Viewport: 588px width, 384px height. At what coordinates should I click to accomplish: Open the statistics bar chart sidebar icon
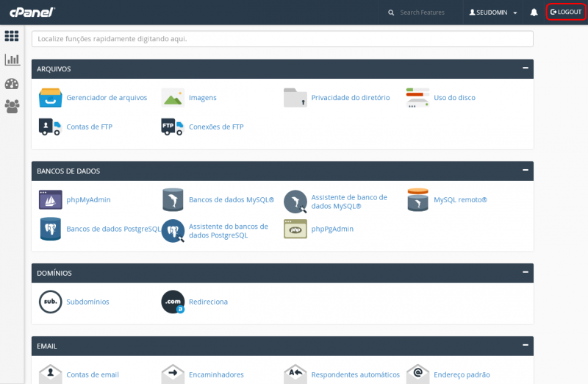click(12, 60)
